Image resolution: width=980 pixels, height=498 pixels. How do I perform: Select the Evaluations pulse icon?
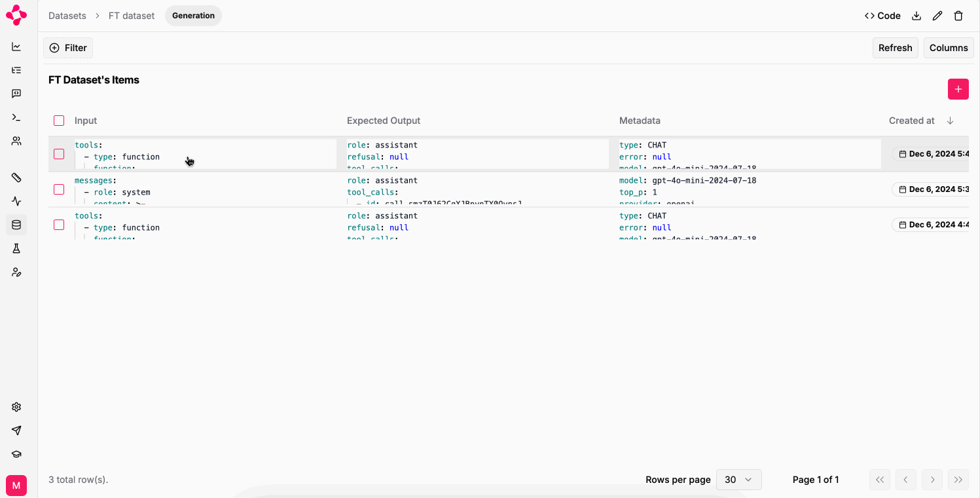16,201
